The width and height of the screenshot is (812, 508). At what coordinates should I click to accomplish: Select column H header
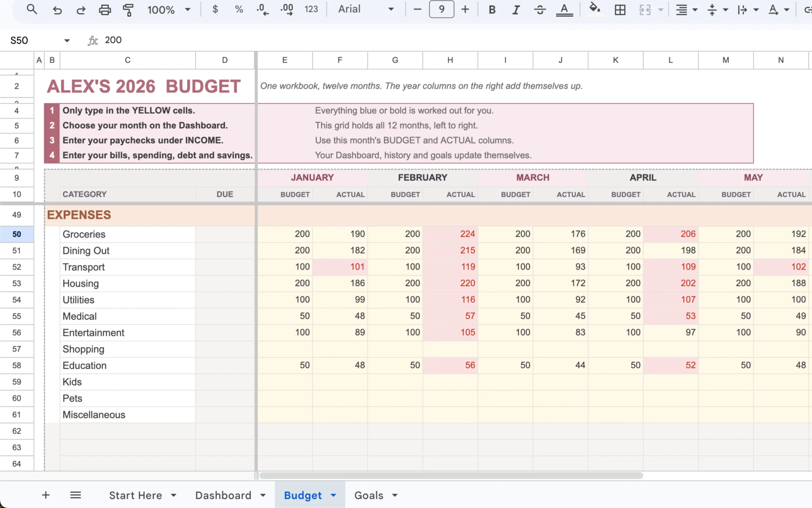tap(450, 60)
